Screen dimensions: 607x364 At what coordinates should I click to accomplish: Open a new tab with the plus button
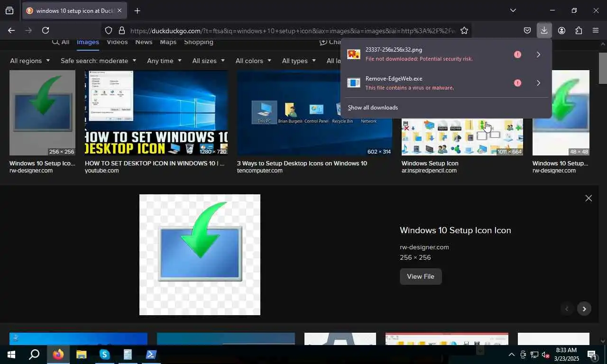tap(137, 10)
